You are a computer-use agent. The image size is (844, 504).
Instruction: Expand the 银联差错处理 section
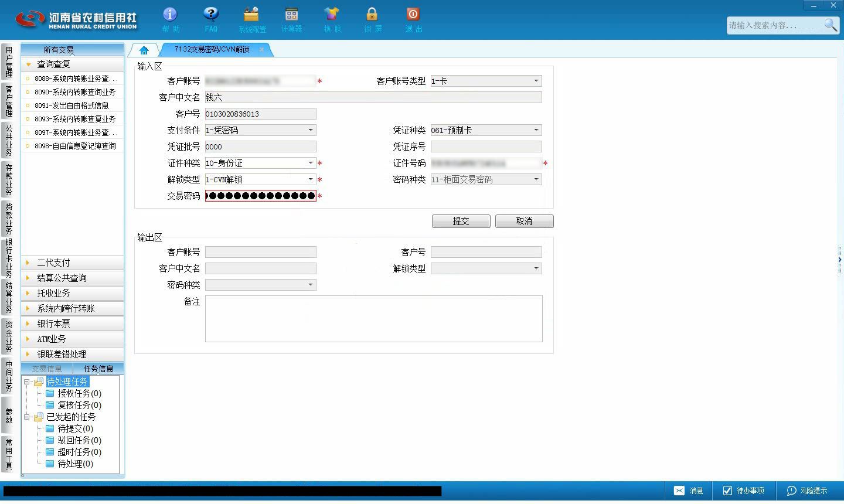tap(73, 354)
